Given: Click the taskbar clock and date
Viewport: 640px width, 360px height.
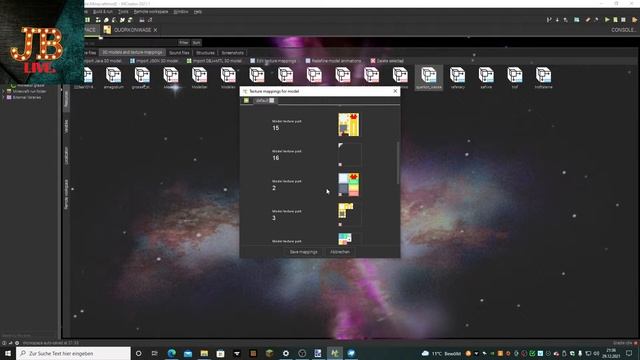Looking at the screenshot, I should 611,353.
